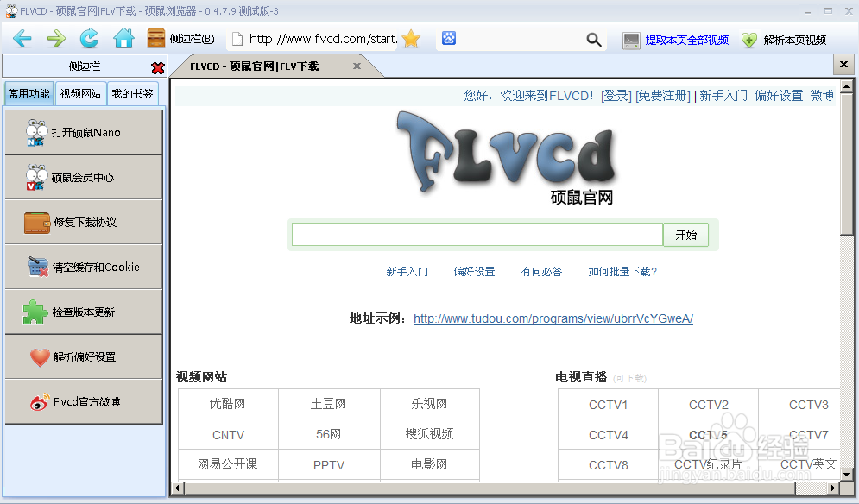859x504 pixels.
Task: Open 偏好设置 link in top bar
Action: point(779,96)
